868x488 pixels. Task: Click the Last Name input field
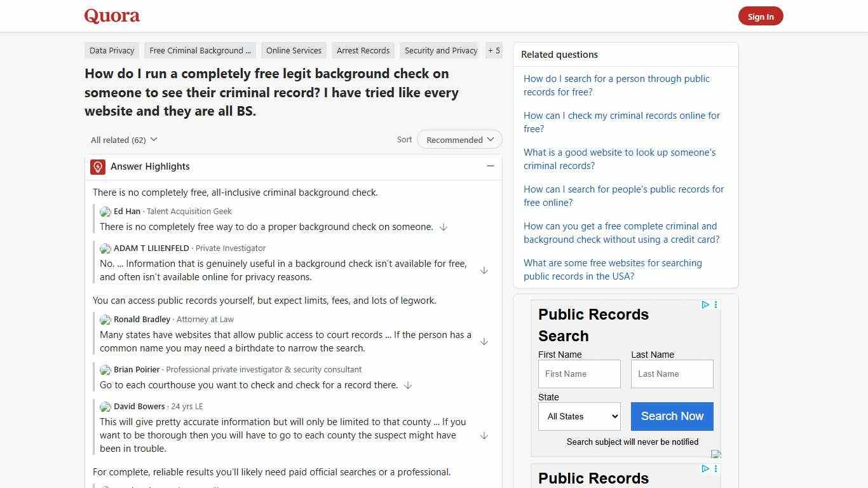(672, 374)
